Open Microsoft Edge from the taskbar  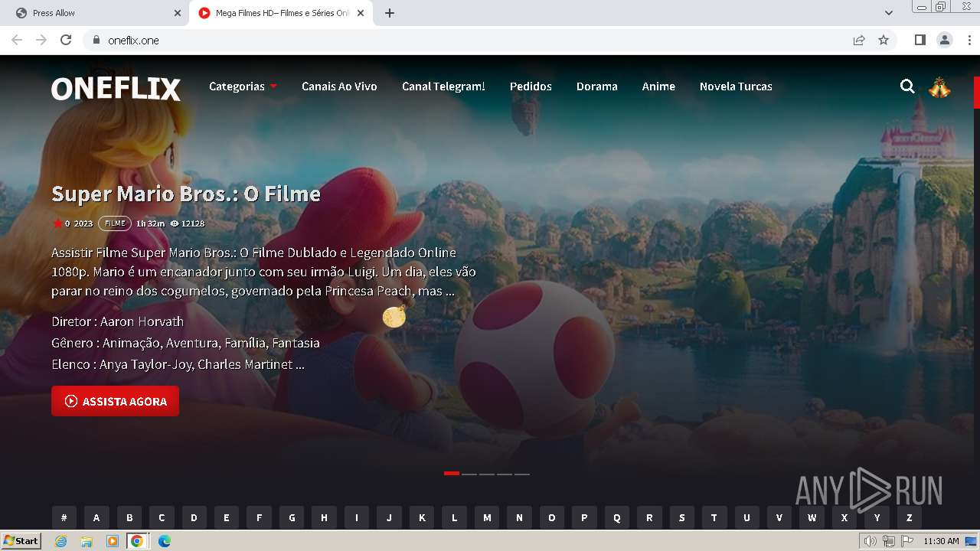[165, 541]
